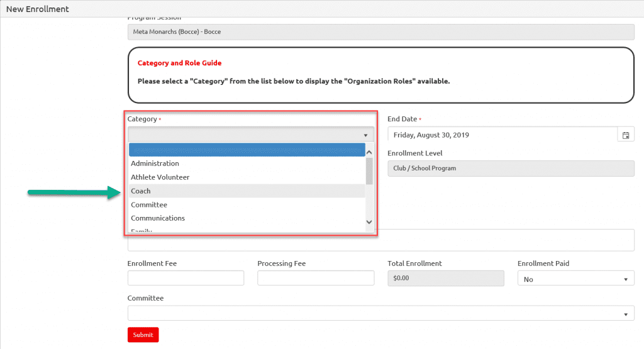The height and width of the screenshot is (349, 644).
Task: Click the category list scroll down arrow
Action: 369,222
